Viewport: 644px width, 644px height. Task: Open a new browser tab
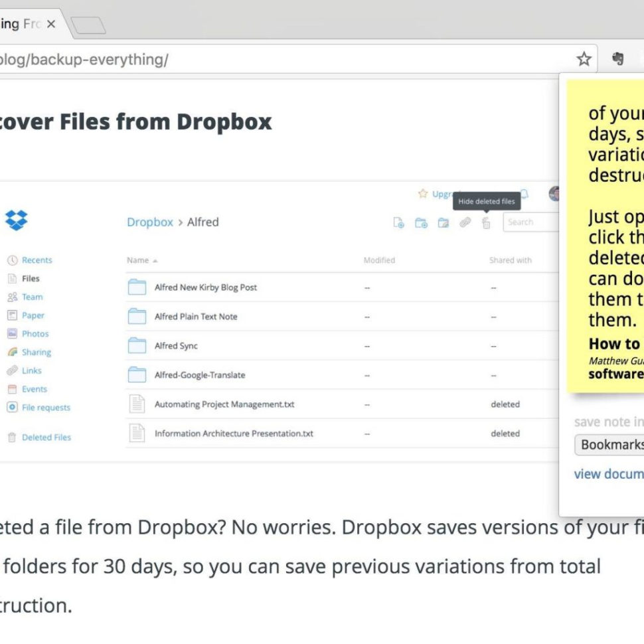tap(88, 25)
